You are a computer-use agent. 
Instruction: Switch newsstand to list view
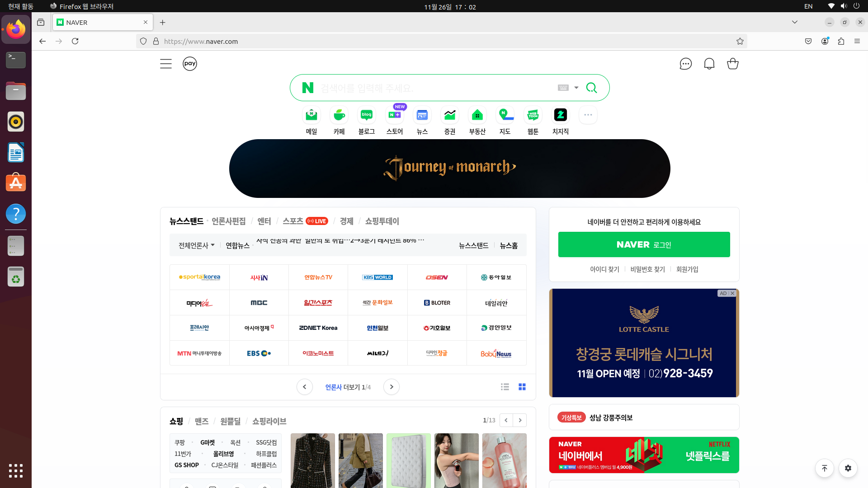(505, 387)
